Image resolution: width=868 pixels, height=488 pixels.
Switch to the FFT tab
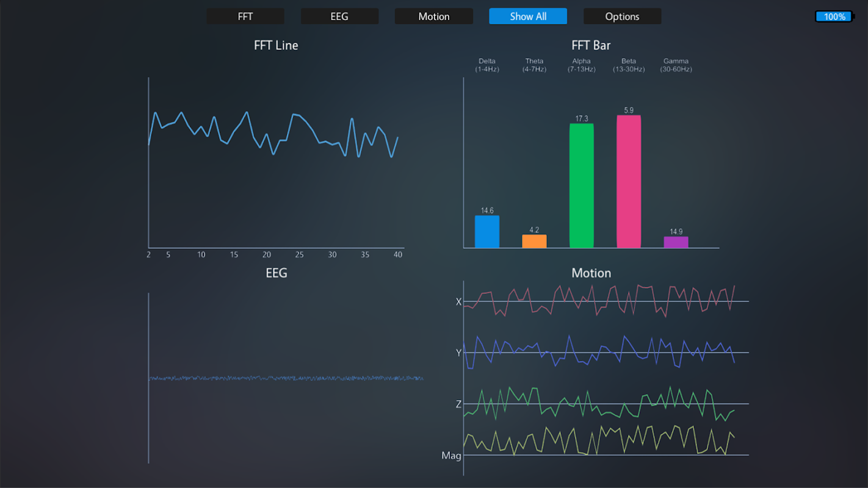(x=245, y=16)
